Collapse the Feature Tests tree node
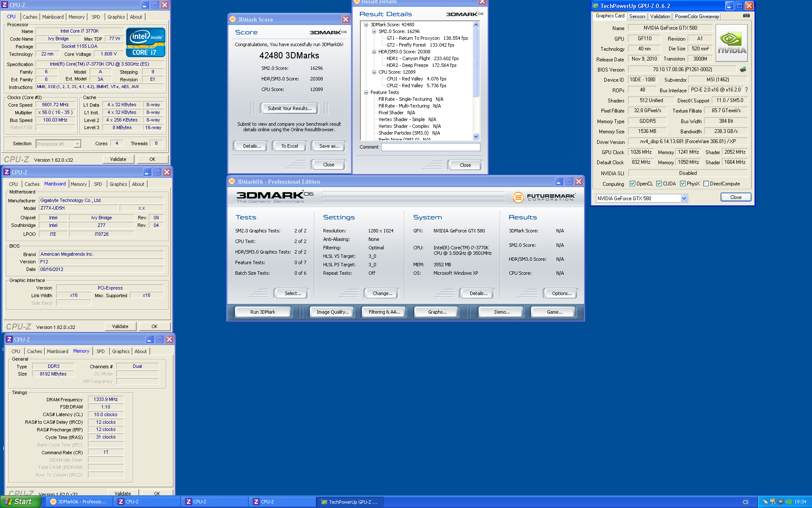 [366, 92]
